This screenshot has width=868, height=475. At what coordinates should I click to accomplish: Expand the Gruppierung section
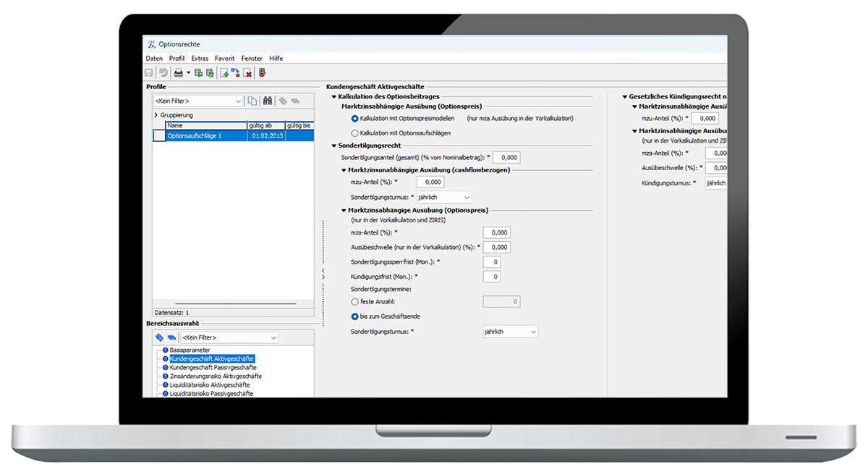156,115
